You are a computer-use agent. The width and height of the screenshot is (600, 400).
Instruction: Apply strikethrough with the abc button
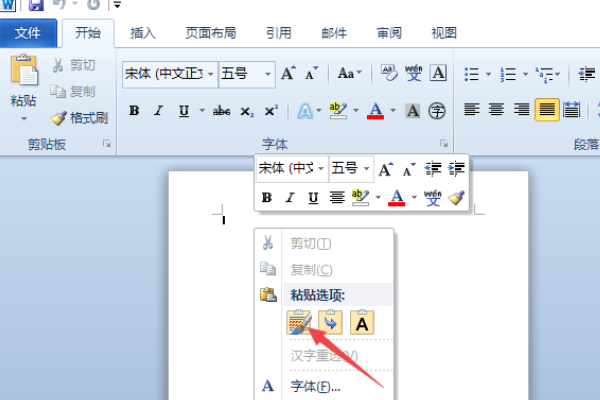[x=222, y=111]
